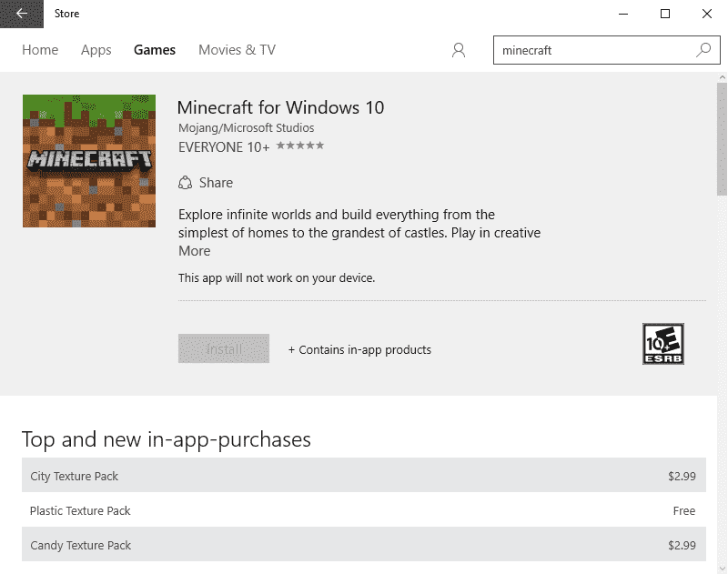Image resolution: width=728 pixels, height=584 pixels.
Task: Open the Plastic Texture Pack row
Action: click(364, 509)
